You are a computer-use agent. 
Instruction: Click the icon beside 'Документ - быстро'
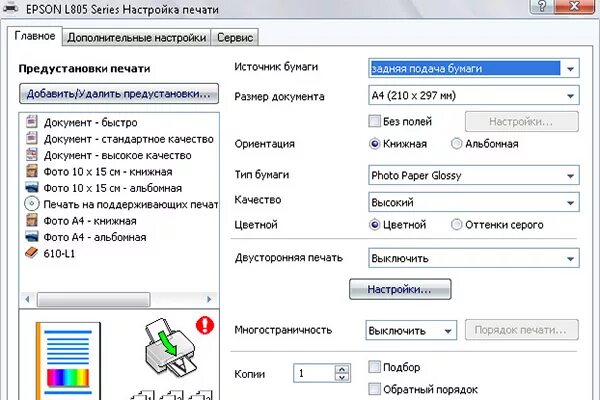pyautogui.click(x=32, y=122)
